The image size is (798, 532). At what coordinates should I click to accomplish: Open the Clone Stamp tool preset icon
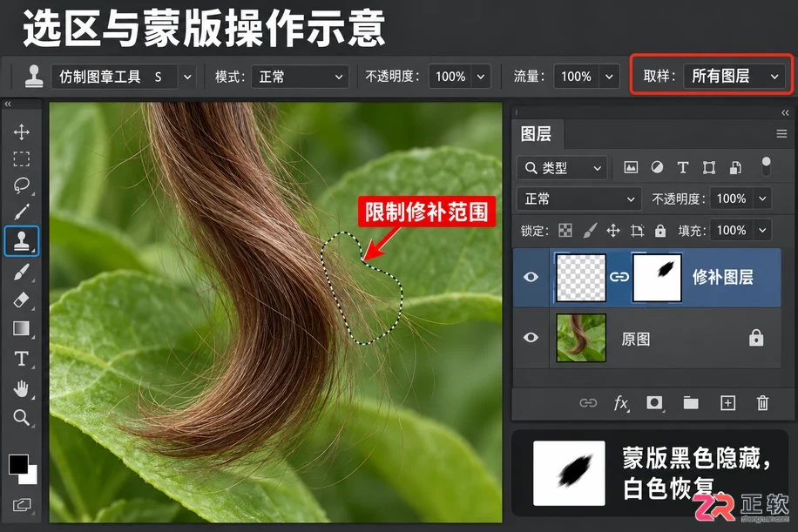[x=34, y=77]
